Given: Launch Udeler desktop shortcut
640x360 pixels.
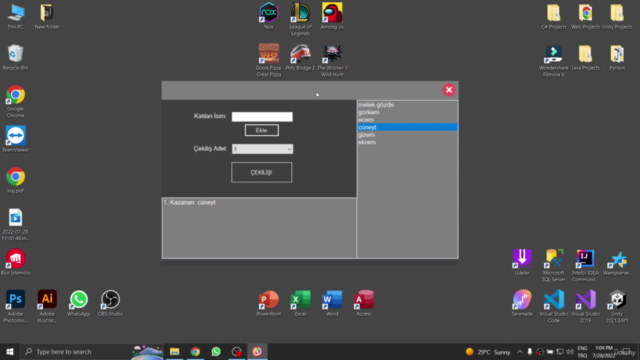Looking at the screenshot, I should click(522, 262).
